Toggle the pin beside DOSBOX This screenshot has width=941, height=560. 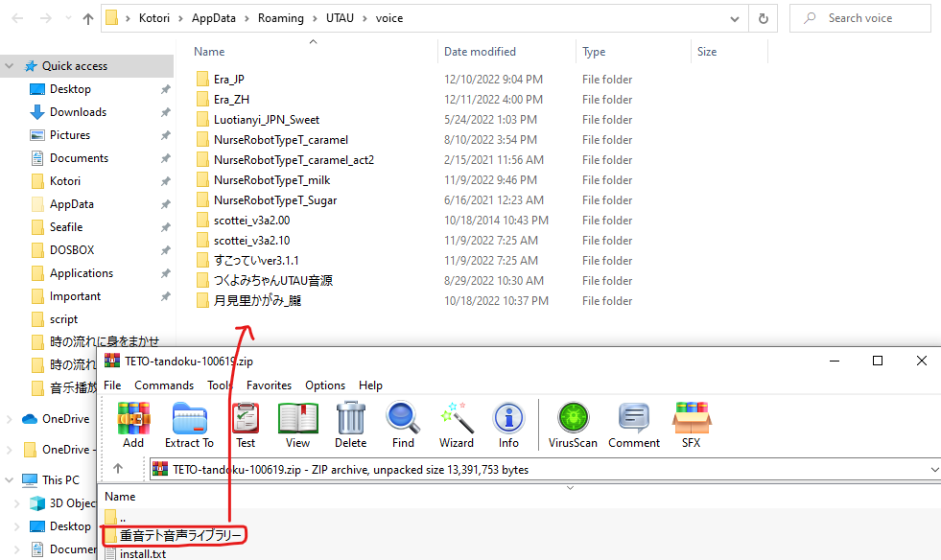coord(166,250)
